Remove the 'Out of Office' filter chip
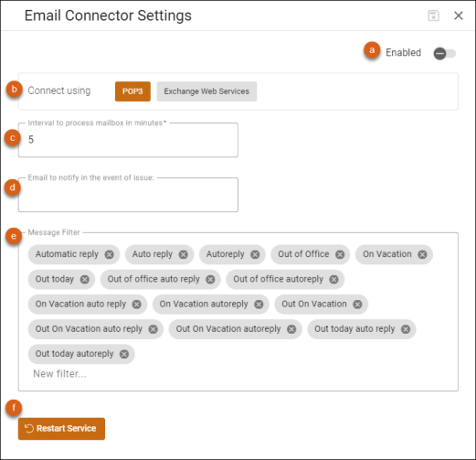The height and width of the screenshot is (460, 476). point(340,254)
